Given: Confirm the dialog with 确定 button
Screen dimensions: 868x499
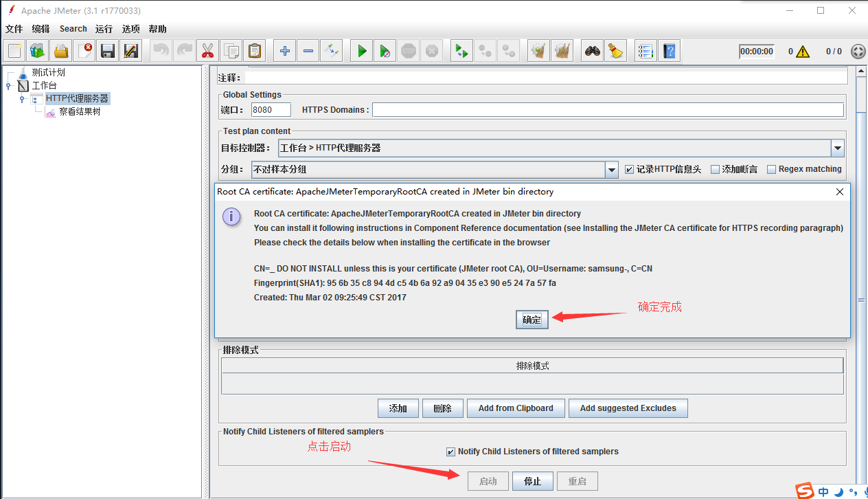Looking at the screenshot, I should (532, 320).
